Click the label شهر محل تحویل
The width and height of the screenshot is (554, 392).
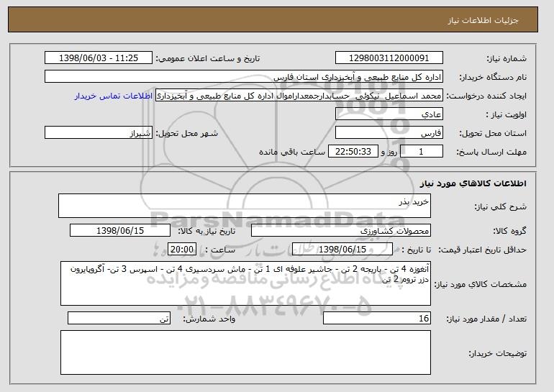(x=187, y=133)
